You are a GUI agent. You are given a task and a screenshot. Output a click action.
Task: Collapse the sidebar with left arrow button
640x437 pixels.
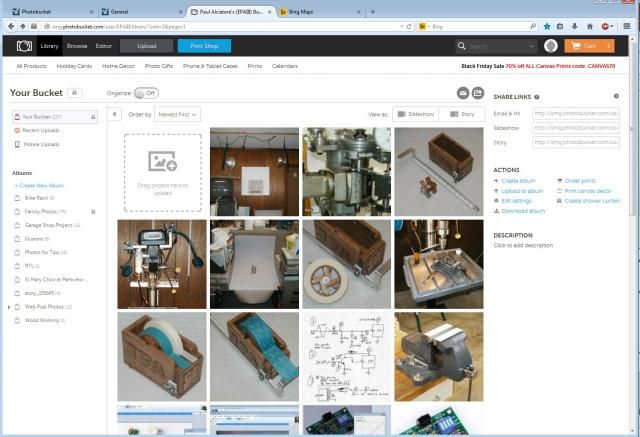click(x=115, y=114)
